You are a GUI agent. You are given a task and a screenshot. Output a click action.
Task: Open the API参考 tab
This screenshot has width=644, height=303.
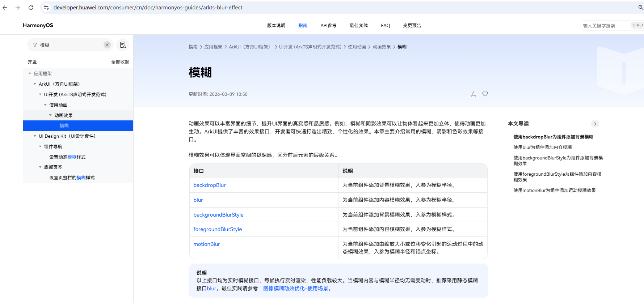(328, 26)
